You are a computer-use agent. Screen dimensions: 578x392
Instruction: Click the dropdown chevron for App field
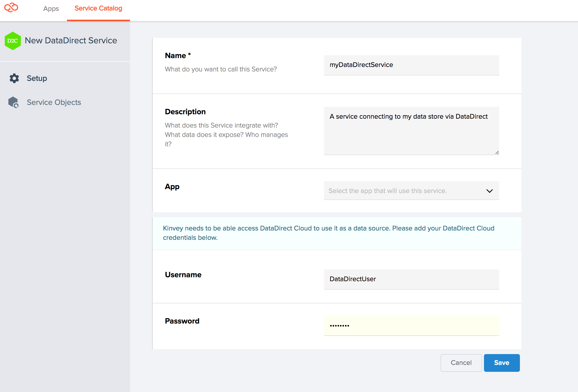coord(490,191)
